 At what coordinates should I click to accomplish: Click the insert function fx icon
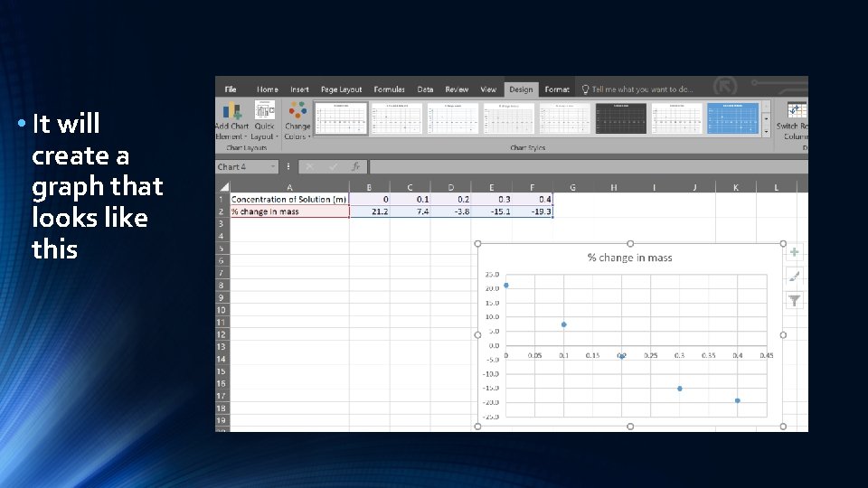(355, 166)
